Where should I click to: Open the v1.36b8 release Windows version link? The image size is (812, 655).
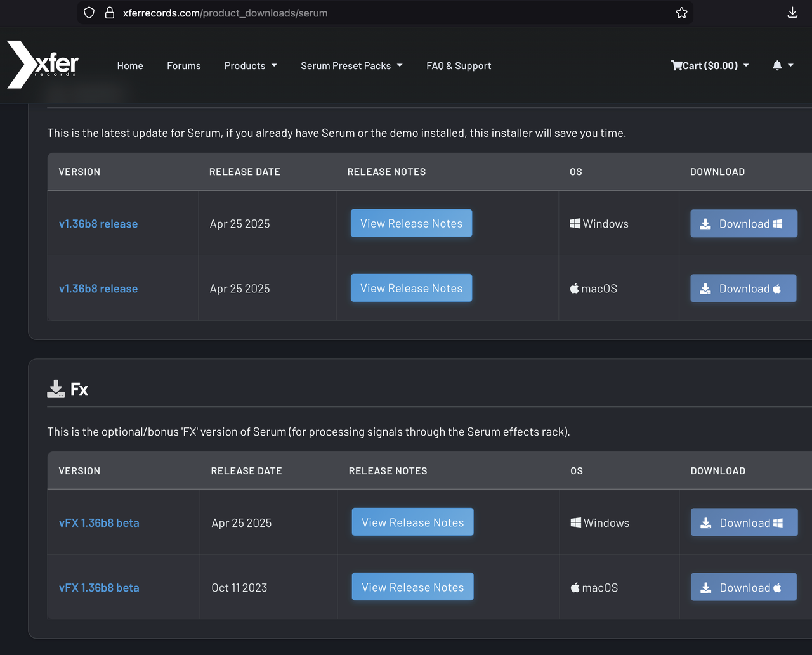[x=98, y=224]
